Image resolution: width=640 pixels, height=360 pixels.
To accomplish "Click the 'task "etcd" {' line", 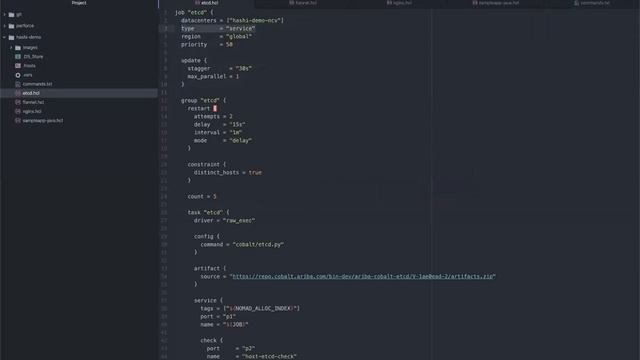I will coord(208,213).
